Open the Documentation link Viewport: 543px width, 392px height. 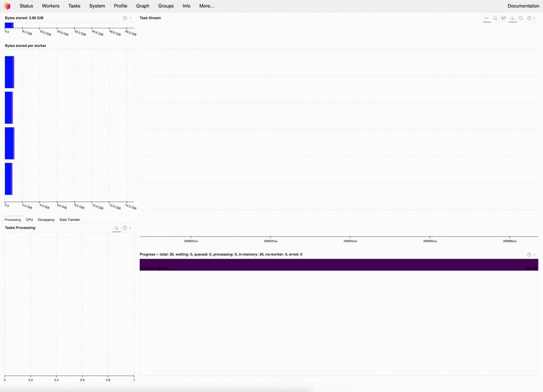point(523,6)
